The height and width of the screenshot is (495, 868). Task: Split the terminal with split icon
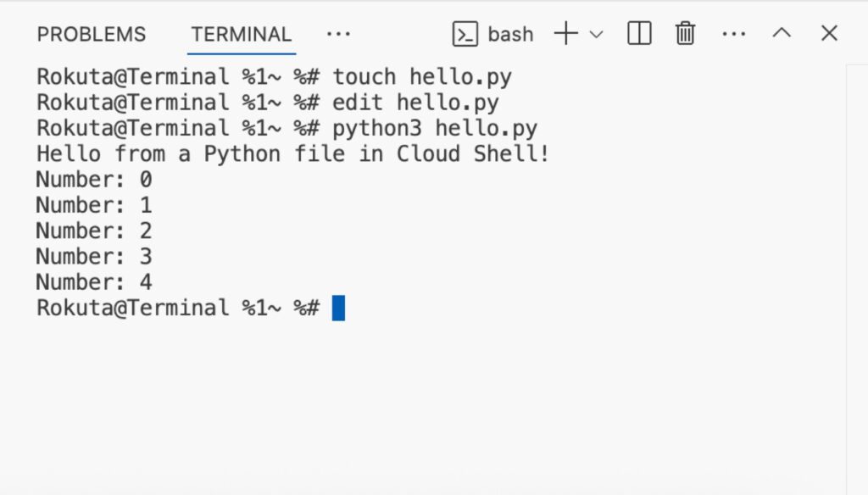639,33
